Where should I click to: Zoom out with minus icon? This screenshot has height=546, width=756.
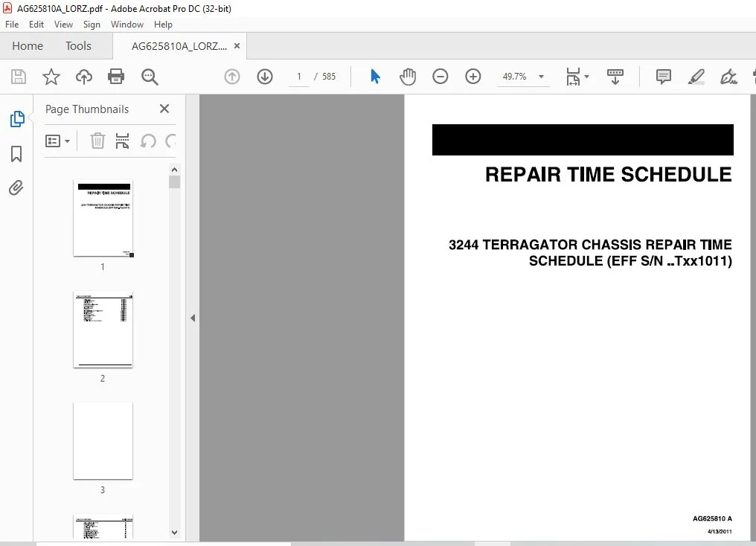[x=441, y=77]
